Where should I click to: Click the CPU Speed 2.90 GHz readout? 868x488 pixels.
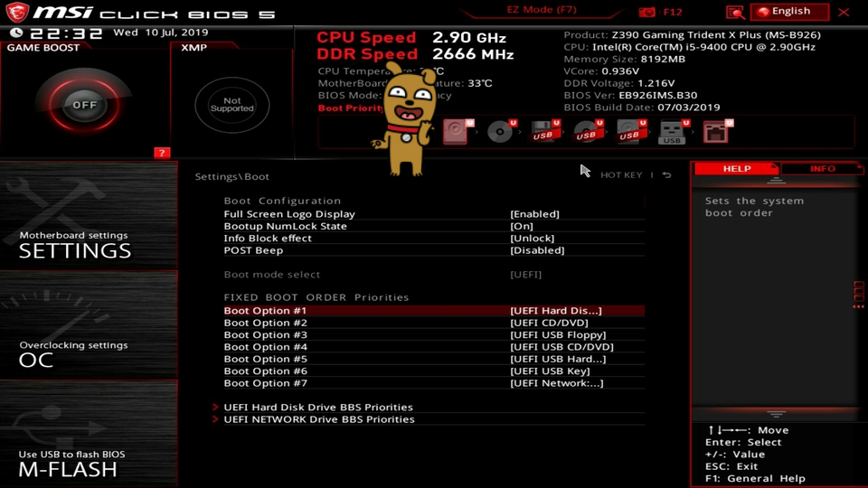(x=411, y=38)
